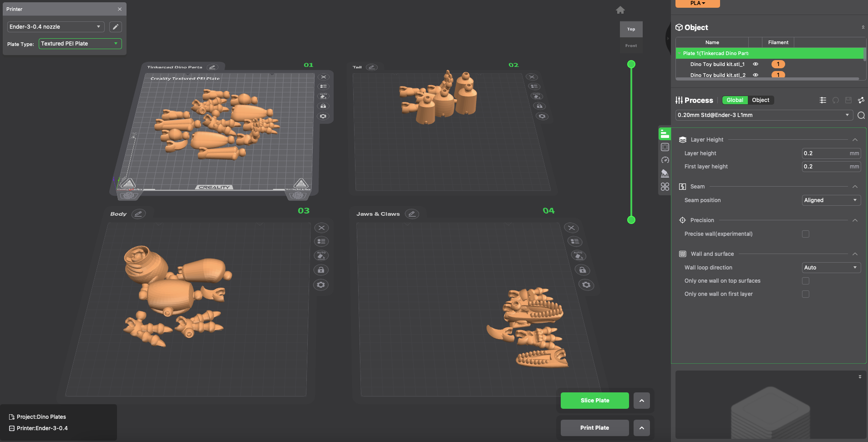
Task: Open the Plate Type dropdown
Action: 80,43
